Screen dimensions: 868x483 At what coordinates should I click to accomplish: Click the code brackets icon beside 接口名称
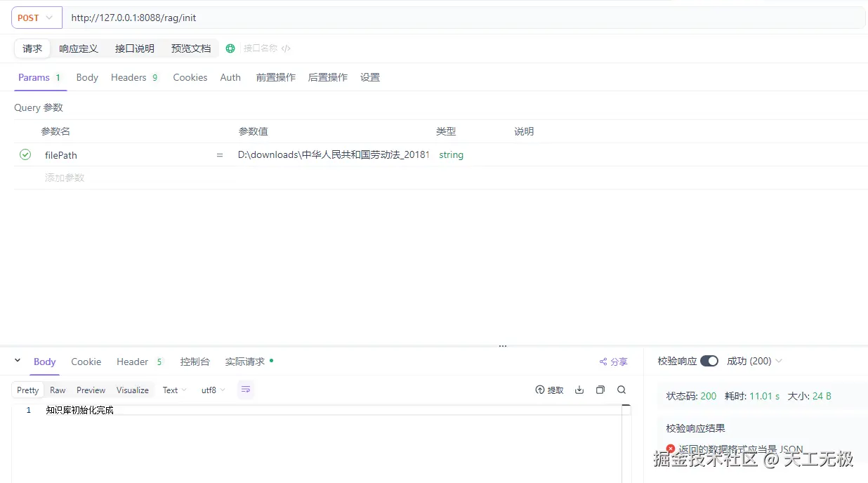286,48
